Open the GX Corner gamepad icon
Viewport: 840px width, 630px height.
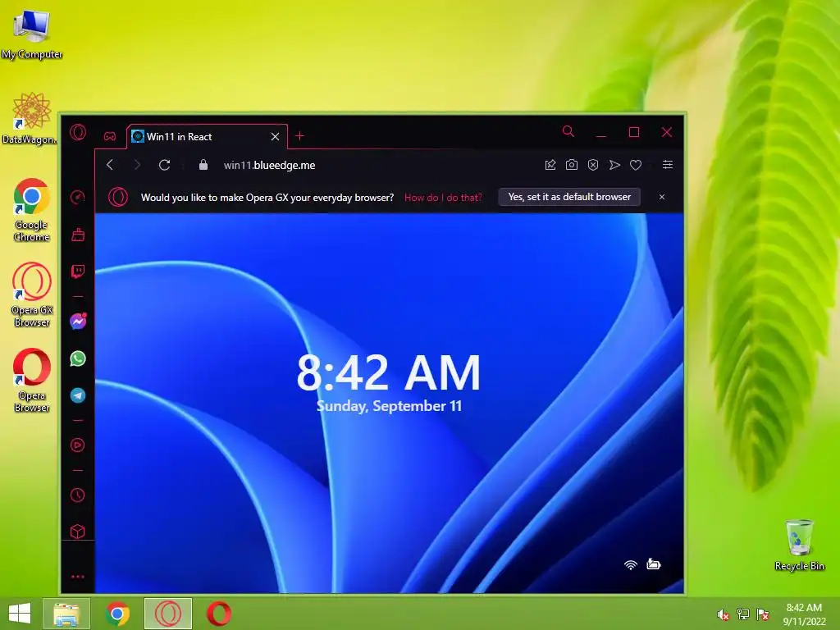110,137
